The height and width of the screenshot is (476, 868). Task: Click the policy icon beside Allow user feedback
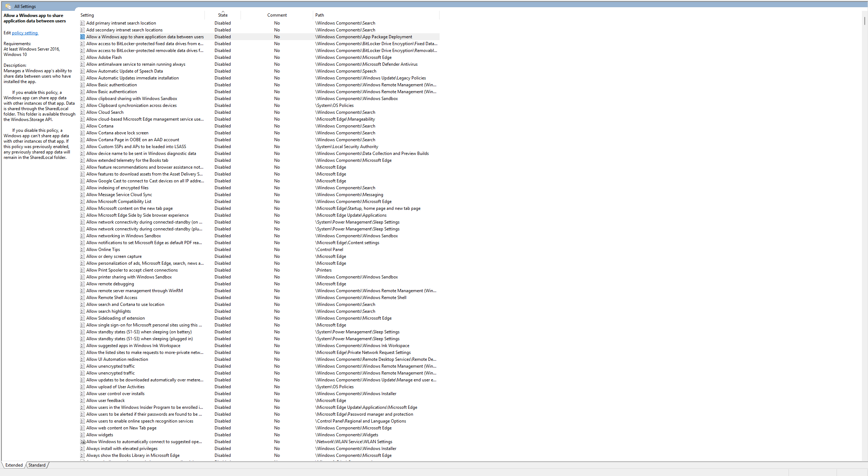[x=83, y=401]
